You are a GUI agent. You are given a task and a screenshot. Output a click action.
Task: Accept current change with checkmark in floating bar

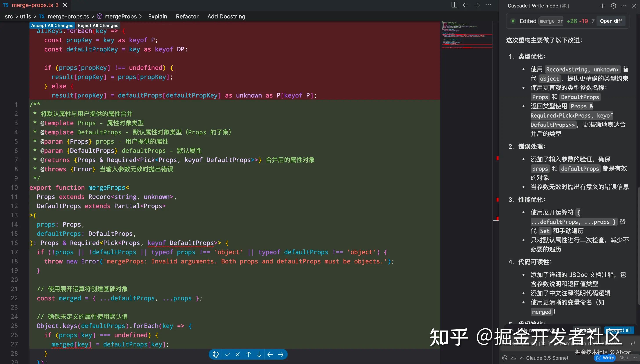click(x=227, y=354)
